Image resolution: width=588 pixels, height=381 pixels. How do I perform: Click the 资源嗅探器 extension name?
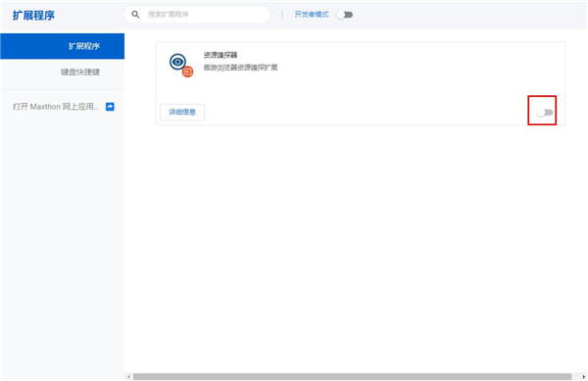point(220,55)
